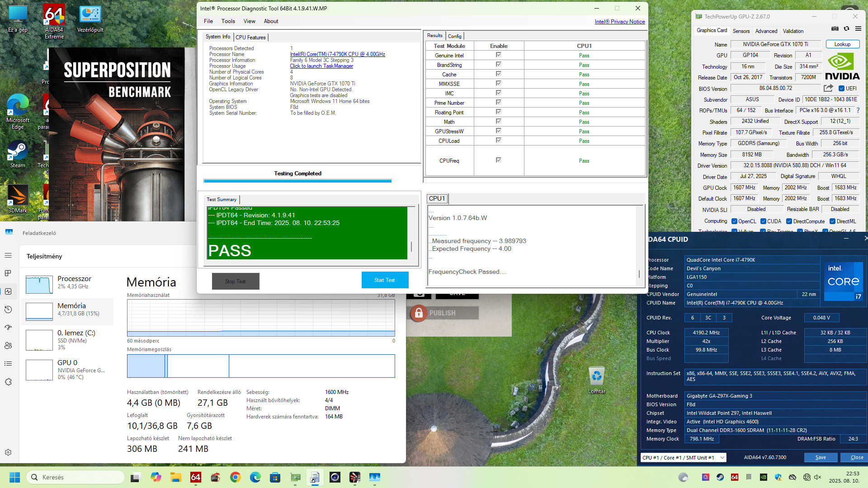Toggle the CUDA computing checkbox
This screenshot has width=868, height=488.
763,221
